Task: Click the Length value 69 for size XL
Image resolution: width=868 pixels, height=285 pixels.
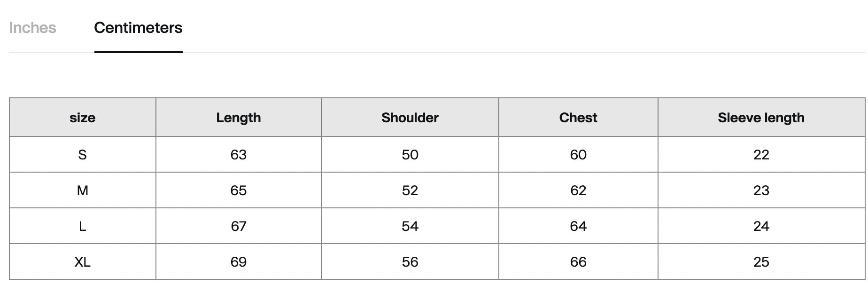Action: click(238, 262)
